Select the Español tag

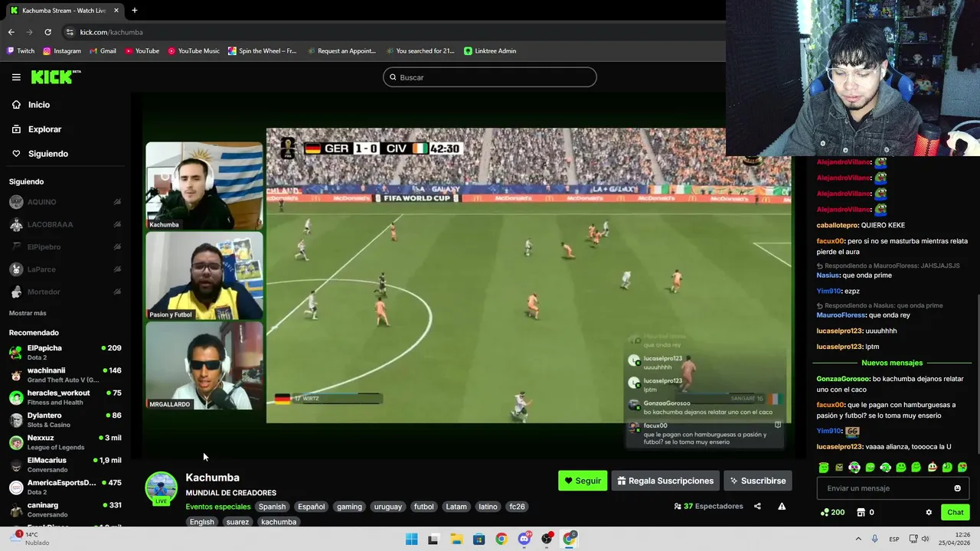point(312,507)
